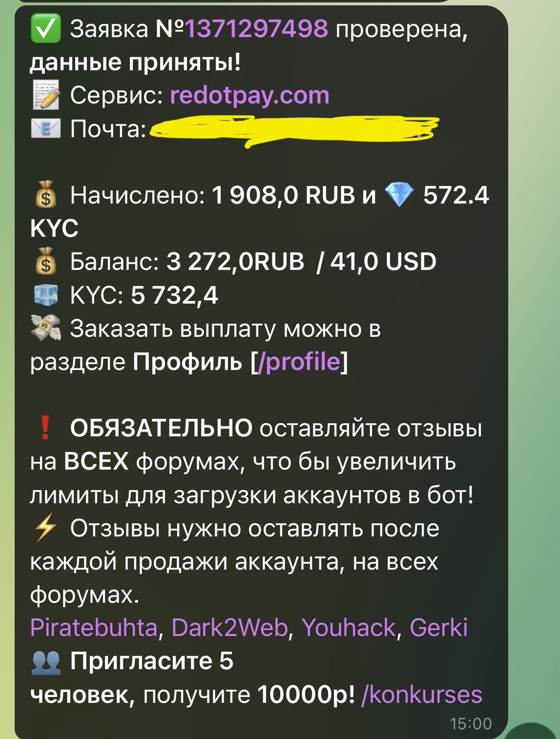Tap the /konkurses command link
The height and width of the screenshot is (739, 560).
(421, 695)
